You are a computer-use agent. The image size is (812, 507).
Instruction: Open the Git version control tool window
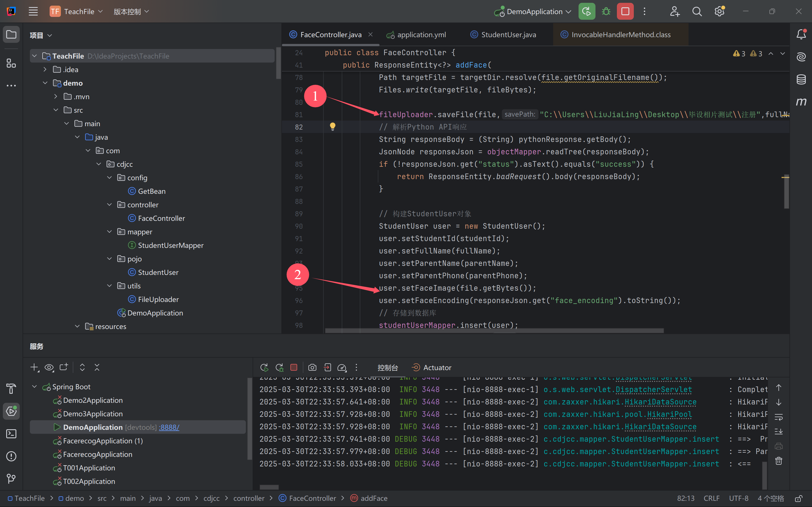pyautogui.click(x=11, y=479)
